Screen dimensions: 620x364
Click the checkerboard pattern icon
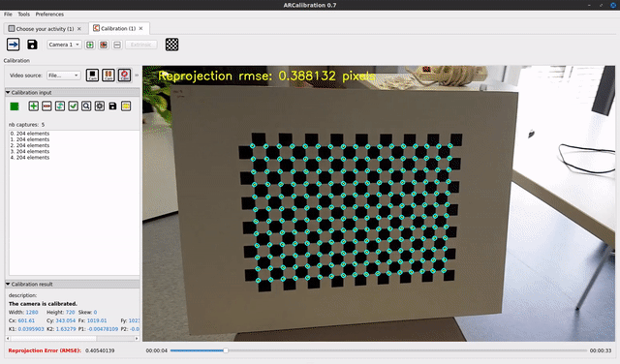pos(171,45)
